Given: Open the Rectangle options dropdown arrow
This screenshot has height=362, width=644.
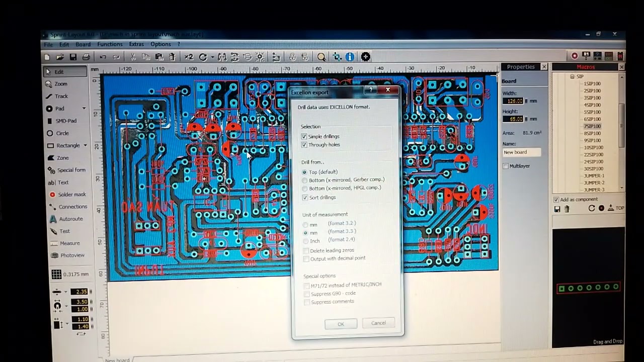Looking at the screenshot, I should click(85, 145).
